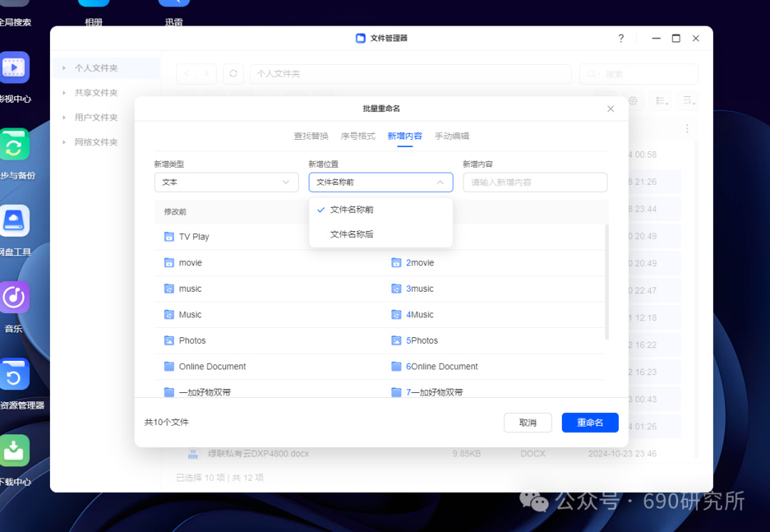Open the 下载中心 desktop icon
This screenshot has height=532, width=770.
pyautogui.click(x=15, y=451)
